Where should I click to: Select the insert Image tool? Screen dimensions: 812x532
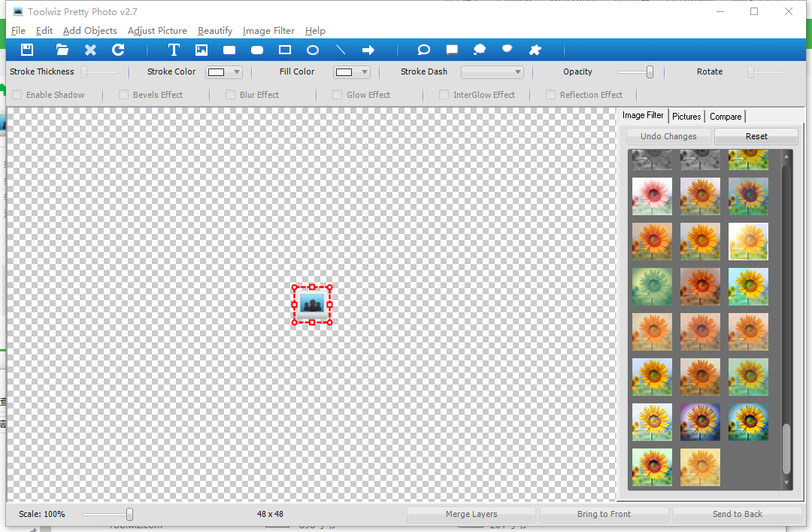point(201,50)
